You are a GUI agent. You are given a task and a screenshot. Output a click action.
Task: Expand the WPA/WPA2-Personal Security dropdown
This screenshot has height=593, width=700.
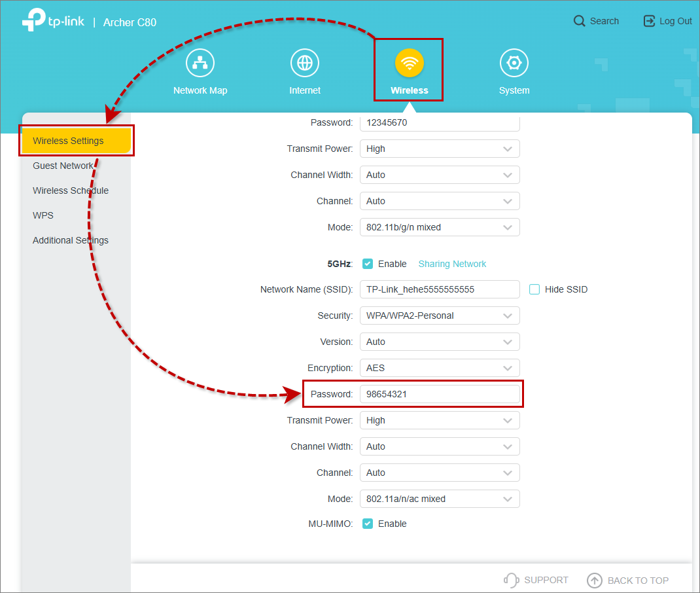440,315
